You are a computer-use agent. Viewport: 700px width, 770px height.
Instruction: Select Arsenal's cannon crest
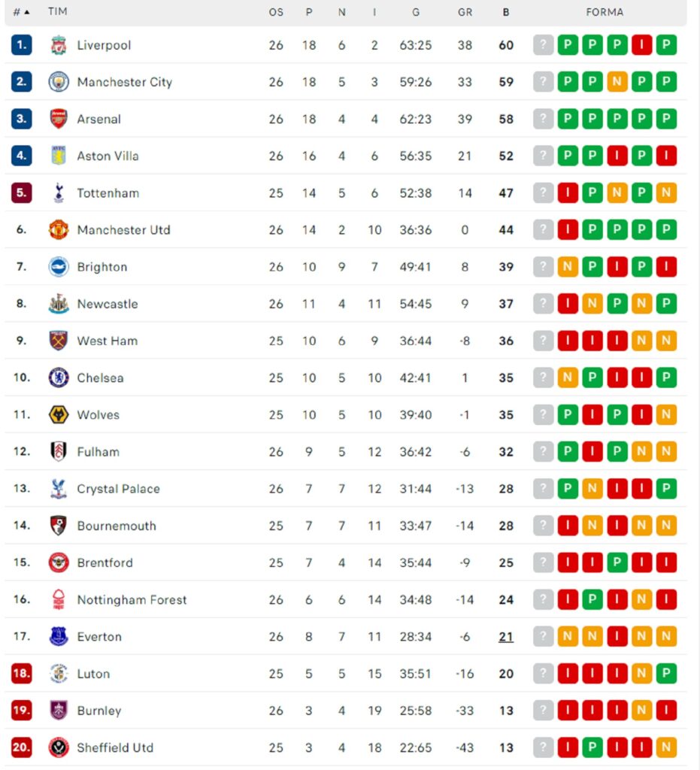pos(57,118)
